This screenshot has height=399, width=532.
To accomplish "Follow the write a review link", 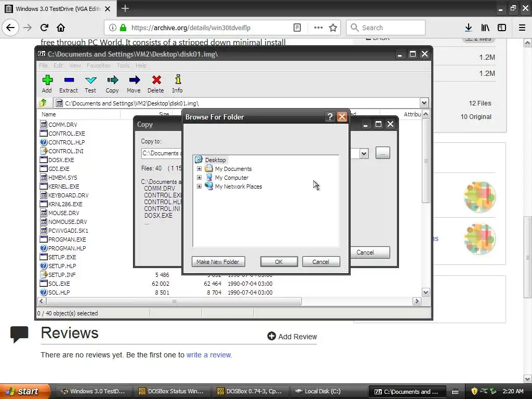I will point(209,355).
